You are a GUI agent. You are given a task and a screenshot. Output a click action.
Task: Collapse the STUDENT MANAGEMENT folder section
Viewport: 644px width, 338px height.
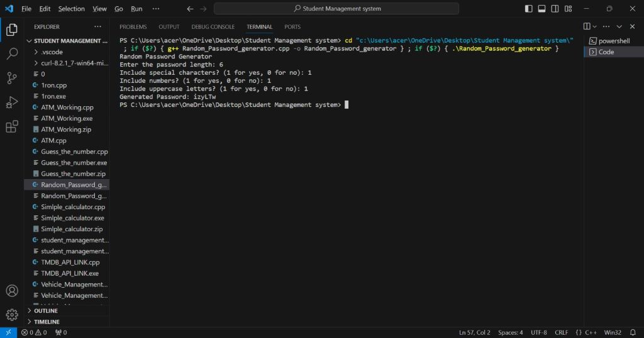click(68, 41)
